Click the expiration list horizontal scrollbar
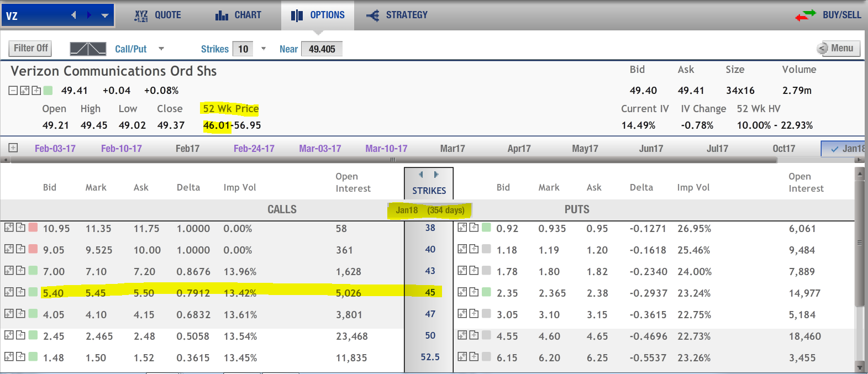 (393, 160)
